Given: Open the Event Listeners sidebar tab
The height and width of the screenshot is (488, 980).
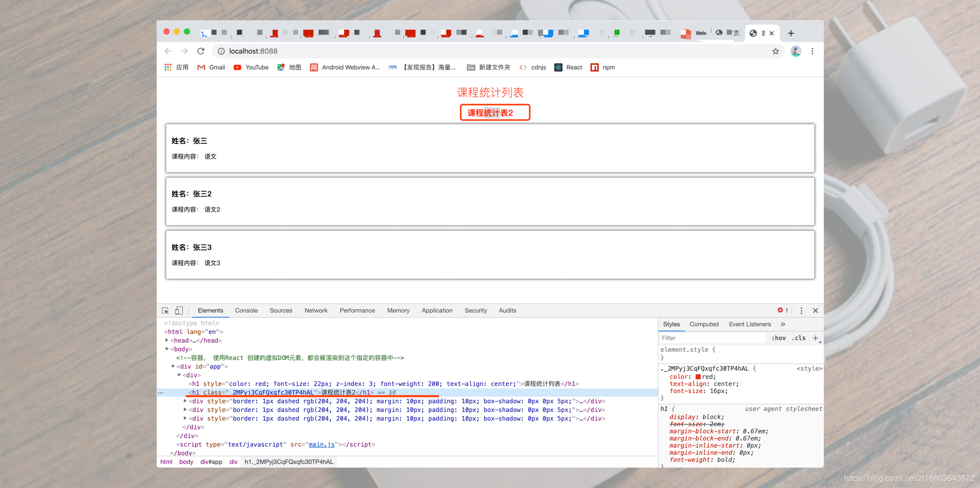Looking at the screenshot, I should 750,324.
